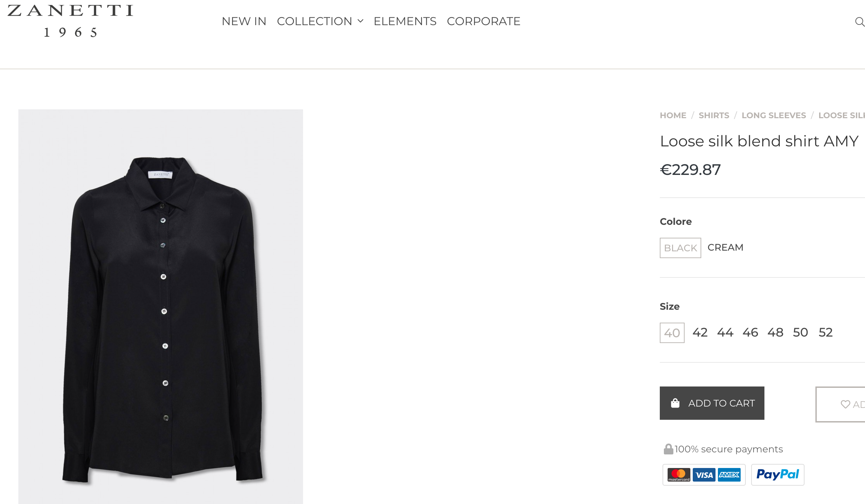865x504 pixels.
Task: Choose size 46
Action: pos(750,332)
